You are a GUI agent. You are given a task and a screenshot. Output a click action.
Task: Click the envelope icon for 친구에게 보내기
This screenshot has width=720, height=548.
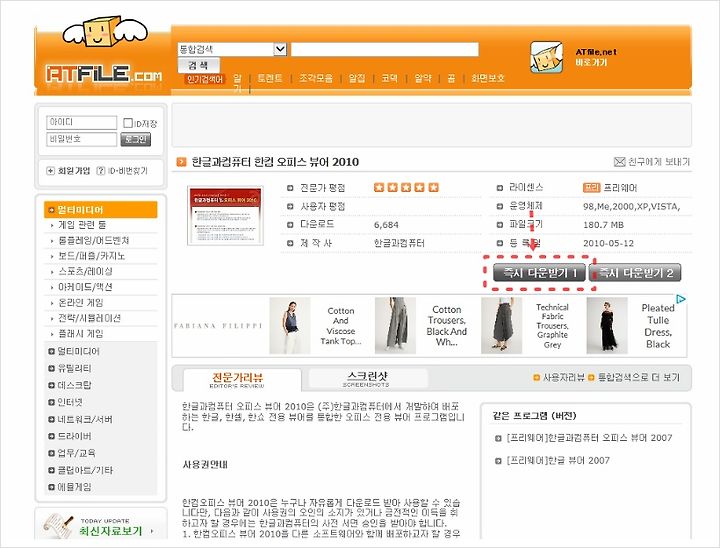pyautogui.click(x=619, y=162)
